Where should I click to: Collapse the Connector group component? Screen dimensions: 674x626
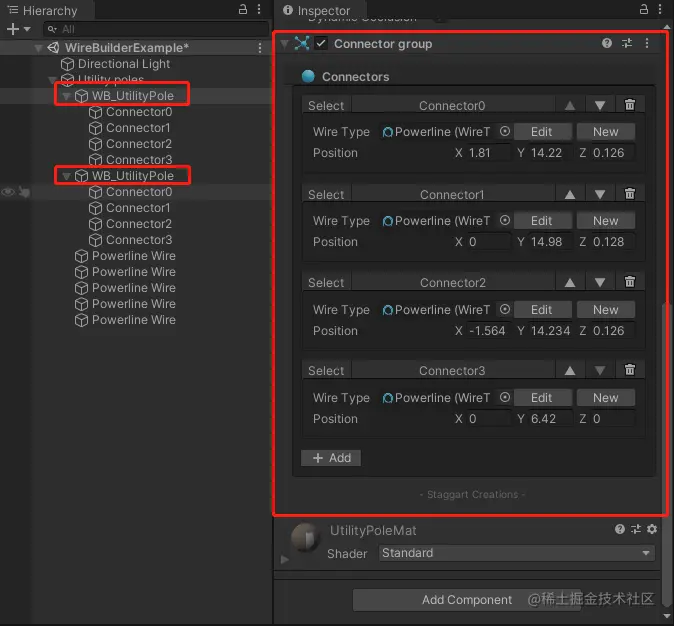coord(284,44)
